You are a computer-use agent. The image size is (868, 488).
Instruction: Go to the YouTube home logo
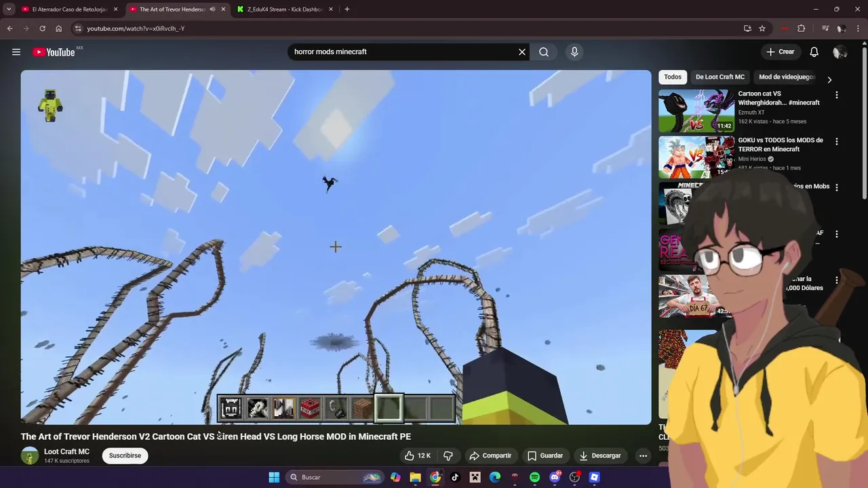tap(54, 52)
